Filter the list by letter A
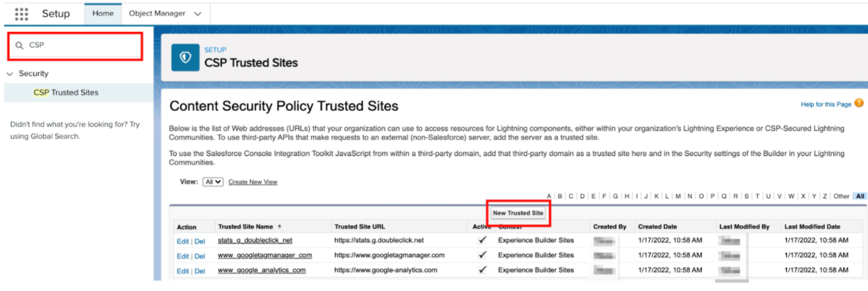The height and width of the screenshot is (291, 868). [549, 196]
